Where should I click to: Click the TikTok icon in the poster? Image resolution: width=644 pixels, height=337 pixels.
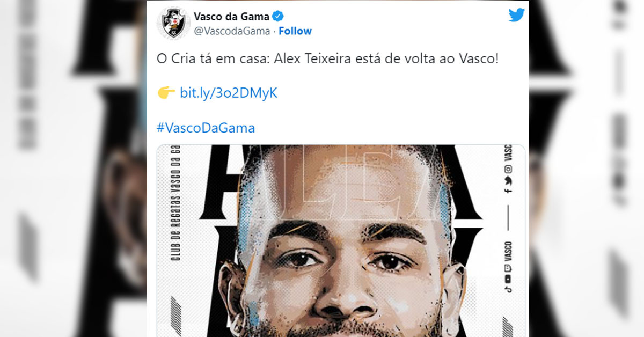(508, 289)
